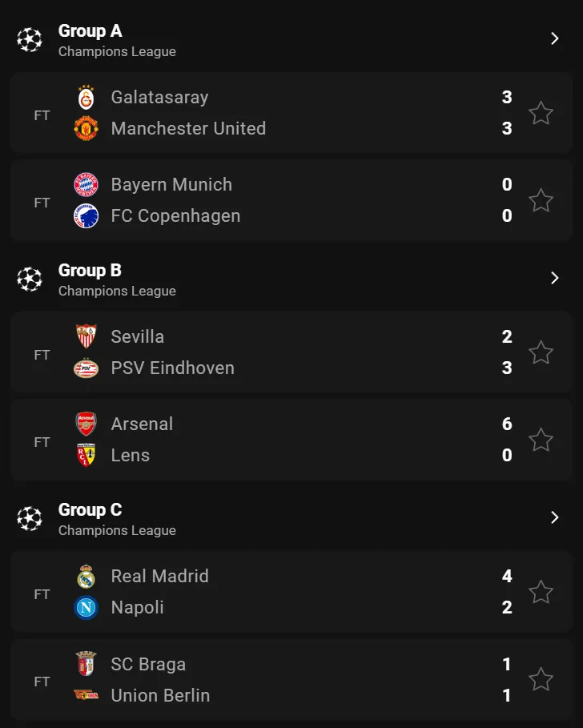
Task: Select the Group A header title
Action: pyautogui.click(x=90, y=31)
